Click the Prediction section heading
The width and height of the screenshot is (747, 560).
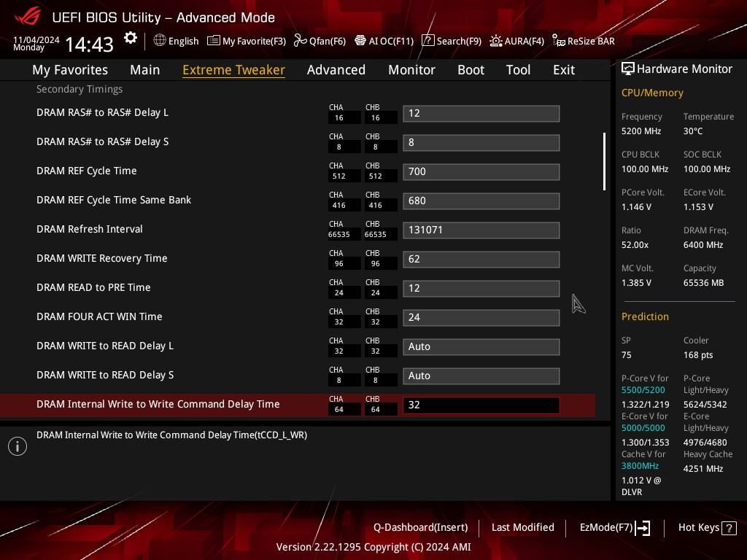(x=645, y=316)
